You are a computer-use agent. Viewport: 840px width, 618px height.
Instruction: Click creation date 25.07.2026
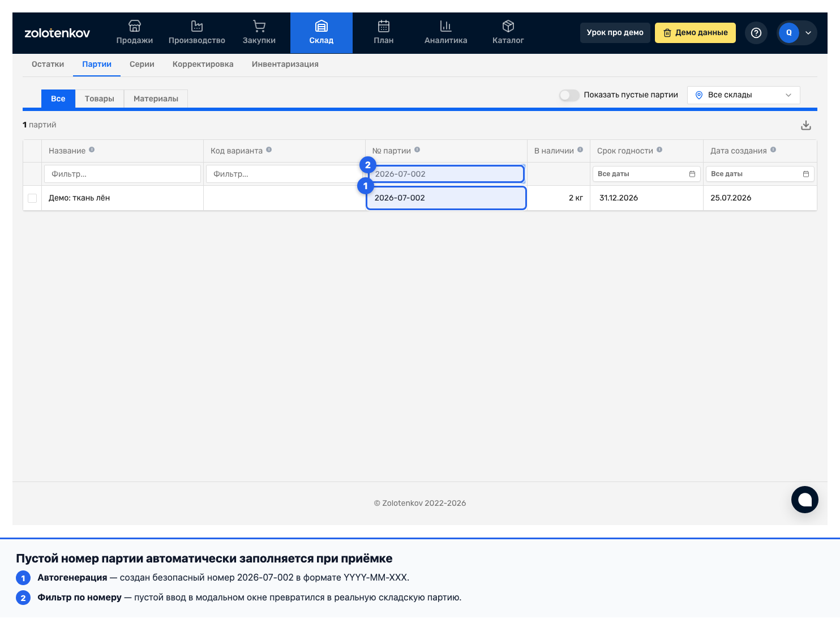731,198
